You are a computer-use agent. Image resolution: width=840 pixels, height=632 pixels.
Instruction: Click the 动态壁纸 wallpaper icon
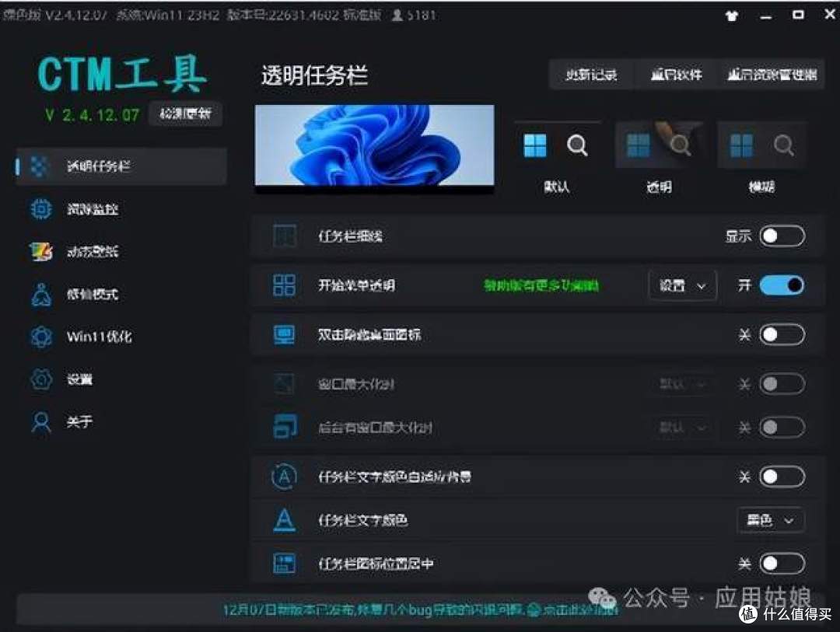41,251
